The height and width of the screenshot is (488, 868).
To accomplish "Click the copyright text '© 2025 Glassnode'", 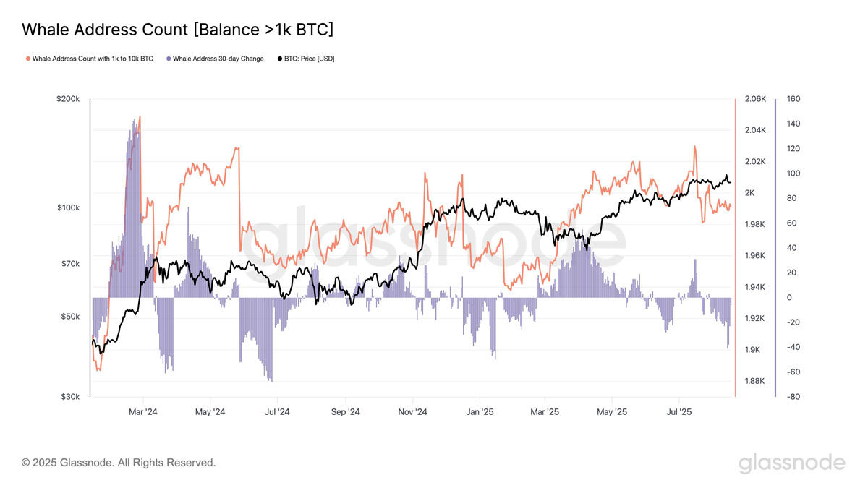I will pyautogui.click(x=118, y=463).
